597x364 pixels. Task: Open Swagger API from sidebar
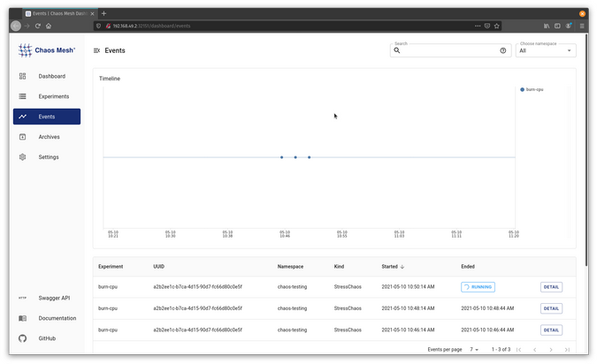53,298
